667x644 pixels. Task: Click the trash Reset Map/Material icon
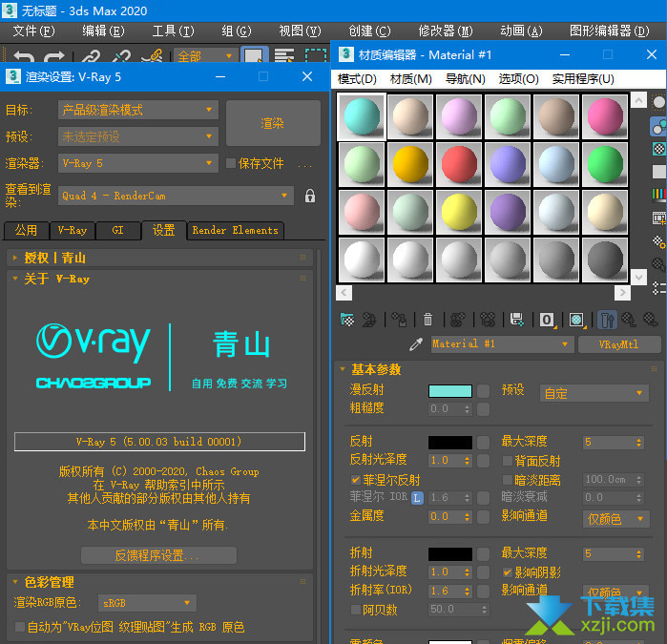pyautogui.click(x=427, y=319)
